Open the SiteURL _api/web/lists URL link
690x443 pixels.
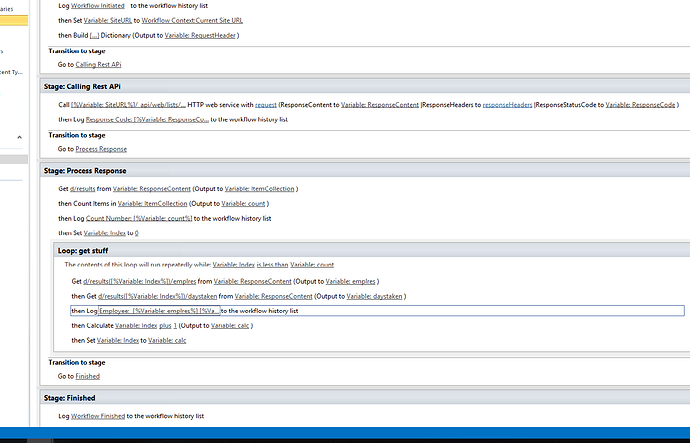click(128, 105)
